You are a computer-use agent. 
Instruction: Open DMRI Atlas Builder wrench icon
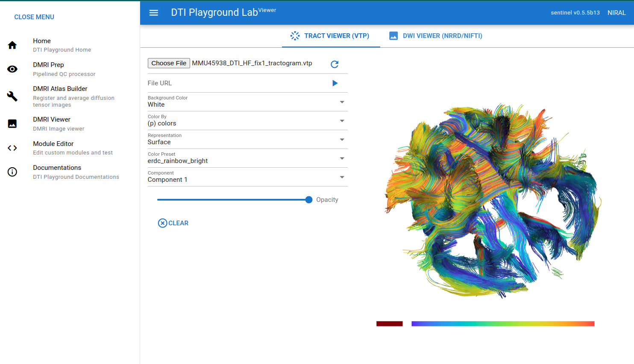coord(12,96)
